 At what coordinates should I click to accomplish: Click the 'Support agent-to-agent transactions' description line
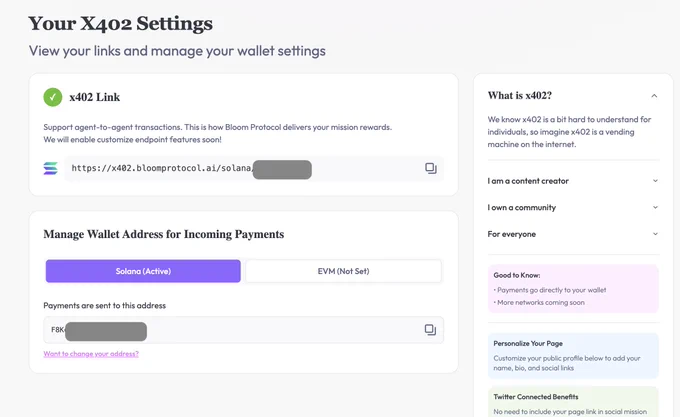(x=217, y=127)
